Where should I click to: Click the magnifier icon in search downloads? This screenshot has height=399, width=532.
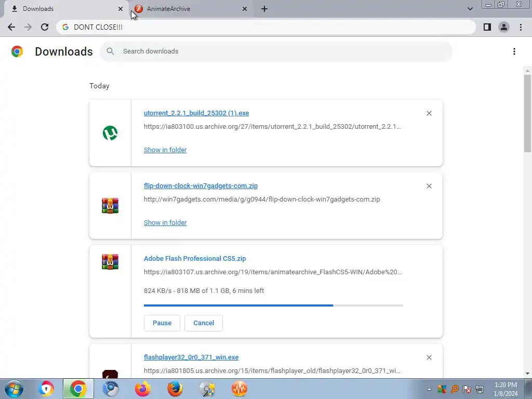110,51
